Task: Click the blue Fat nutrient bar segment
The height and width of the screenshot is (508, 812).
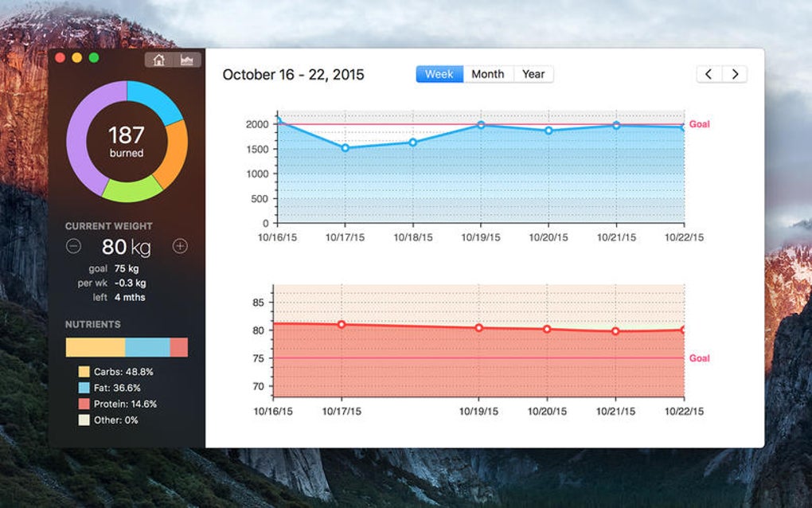Action: (147, 347)
